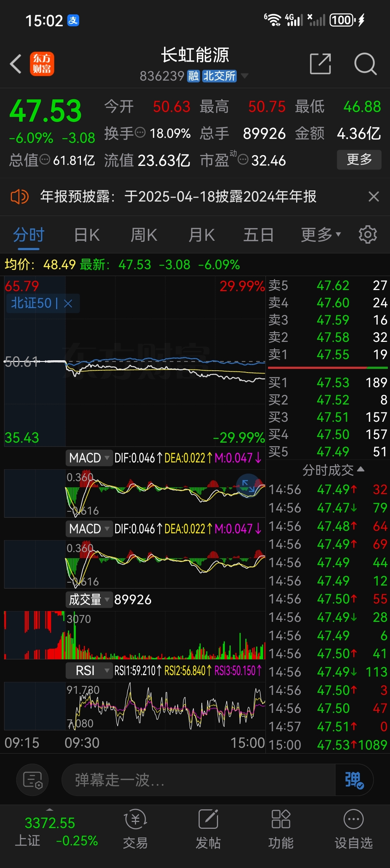Open RSI indicator dropdown
390x868 pixels.
pyautogui.click(x=89, y=671)
